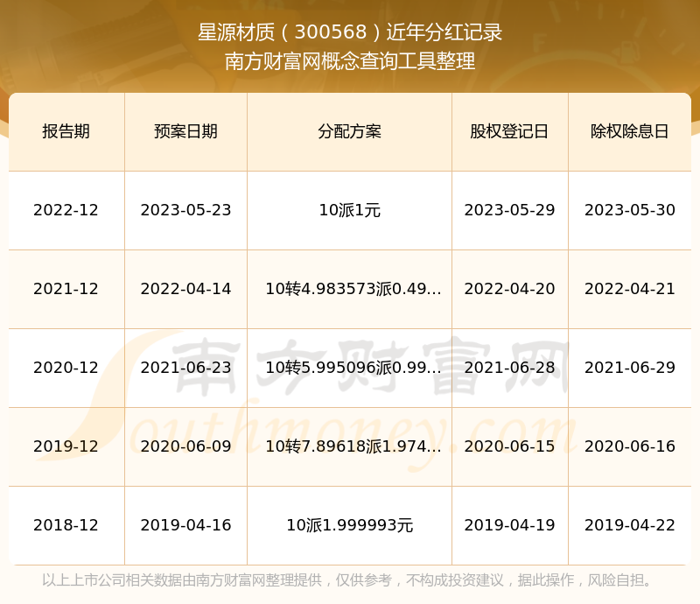Click the 10派1元 distribution plan cell

coord(349,210)
